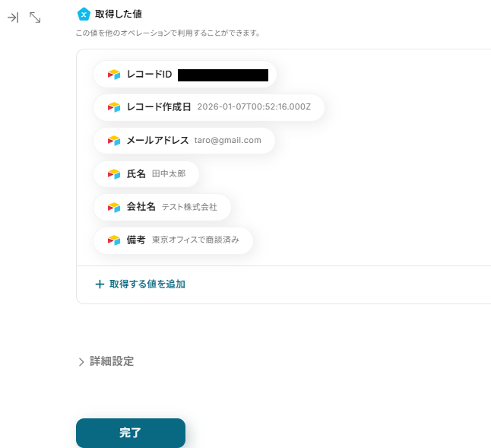Expand the 詳細設定 section chevron
Image resolution: width=491 pixels, height=448 pixels.
[81, 362]
